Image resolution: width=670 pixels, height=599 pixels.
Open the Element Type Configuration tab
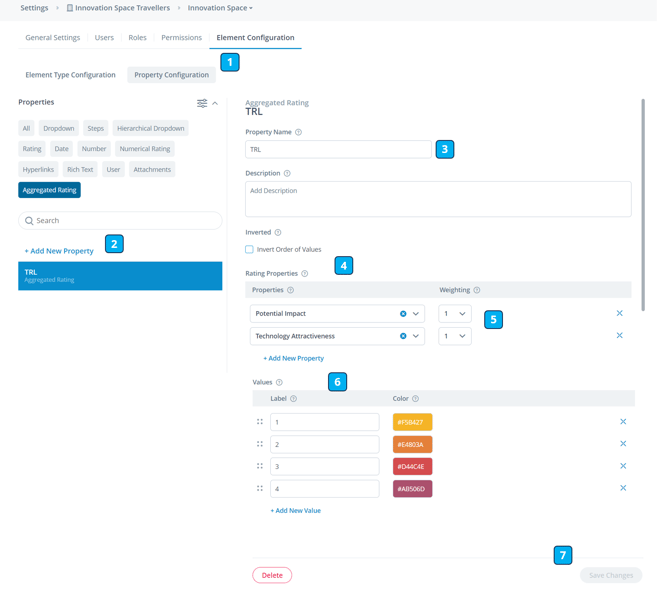[70, 75]
